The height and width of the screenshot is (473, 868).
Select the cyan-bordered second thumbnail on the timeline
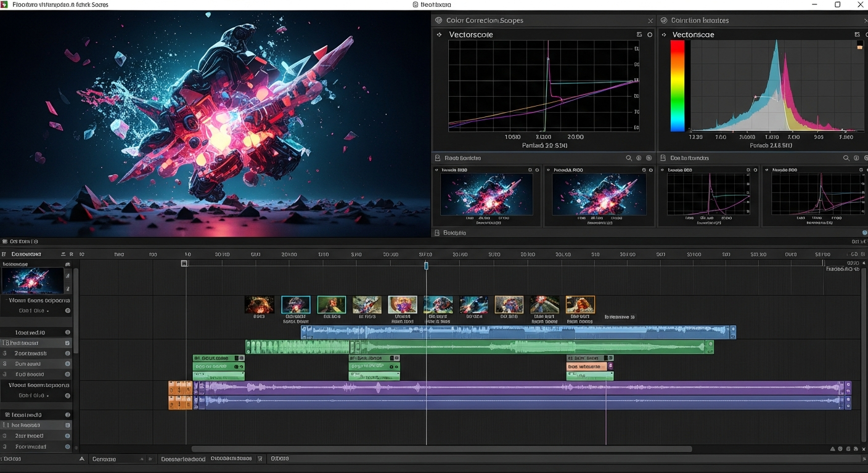(x=296, y=304)
